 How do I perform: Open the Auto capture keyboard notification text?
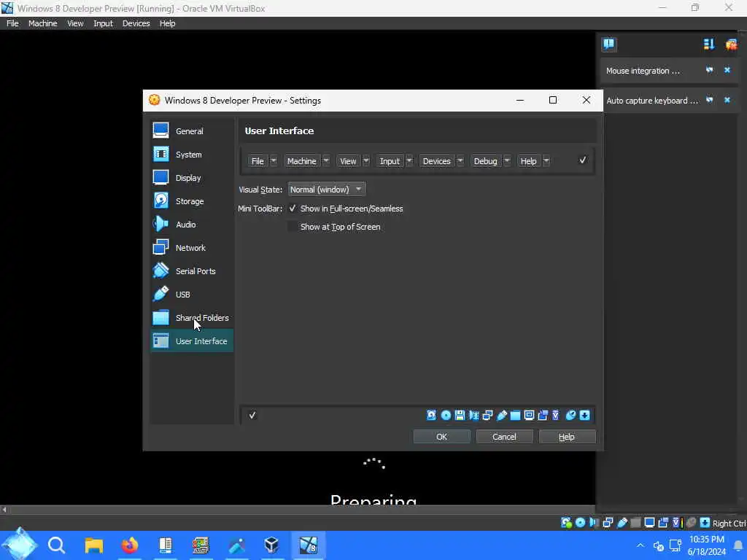(x=651, y=101)
